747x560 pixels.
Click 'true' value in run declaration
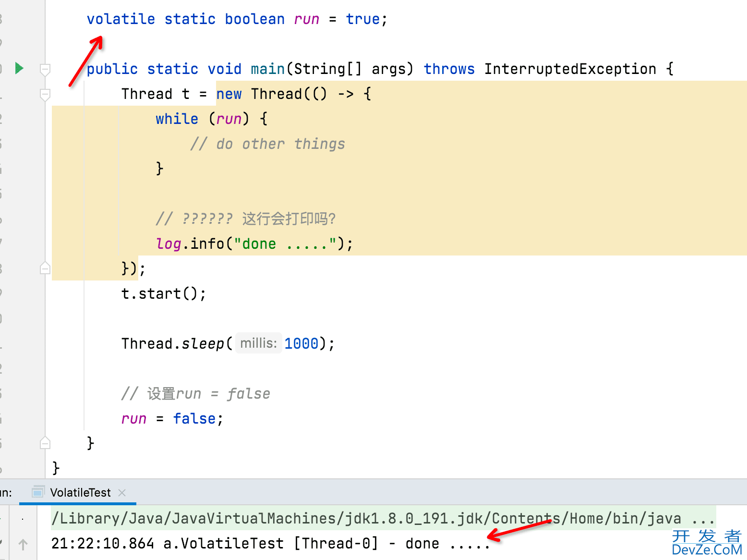pyautogui.click(x=363, y=19)
